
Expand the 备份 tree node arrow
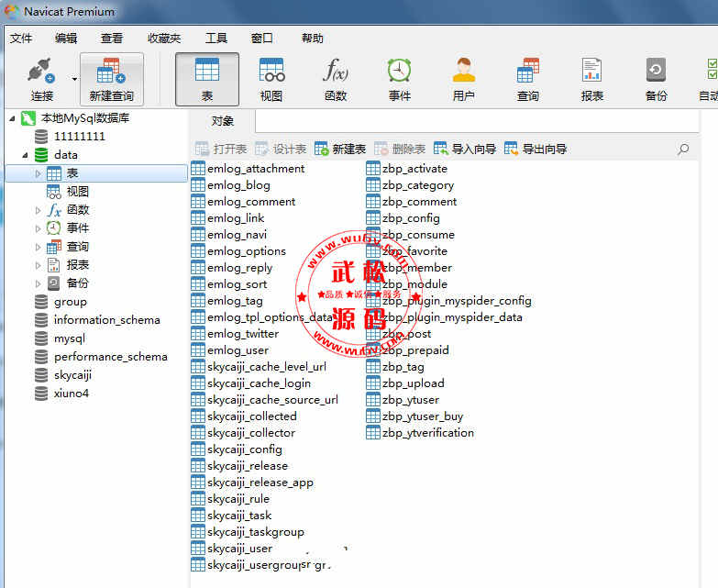[38, 283]
